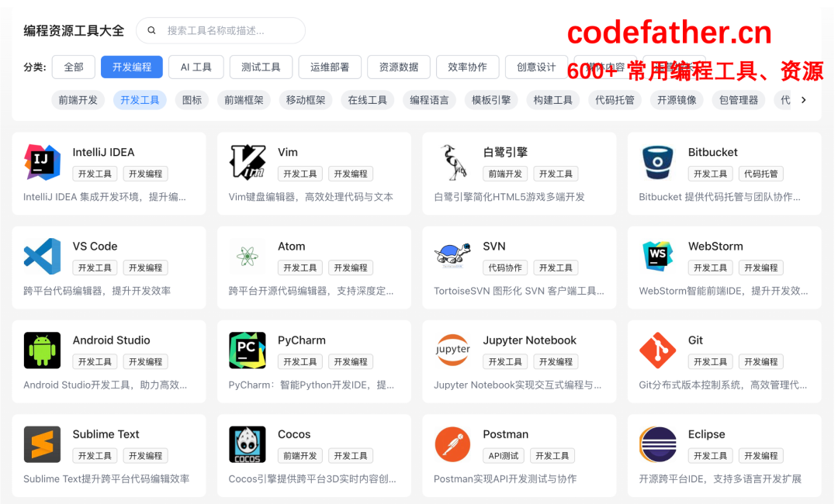Screen dimensions: 838x504
Task: Expand more tags with the right chevron
Action: 804,100
